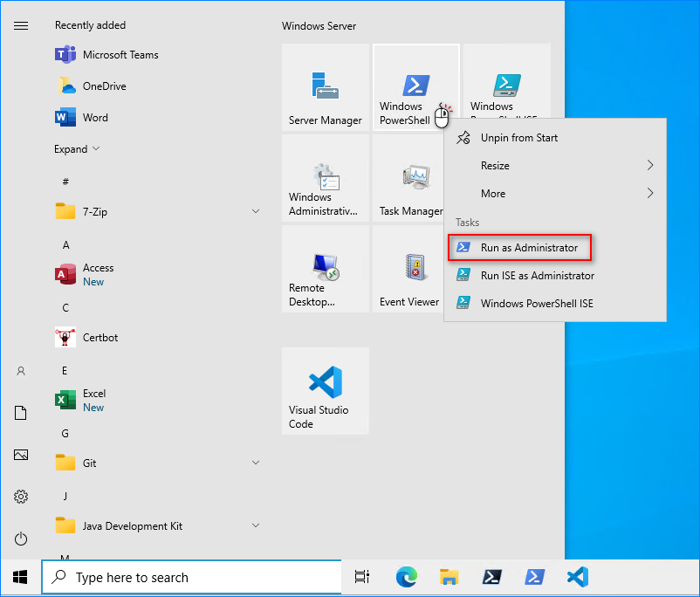Screen dimensions: 700x597
Task: Expand the 7-Zip folder
Action: click(x=256, y=211)
